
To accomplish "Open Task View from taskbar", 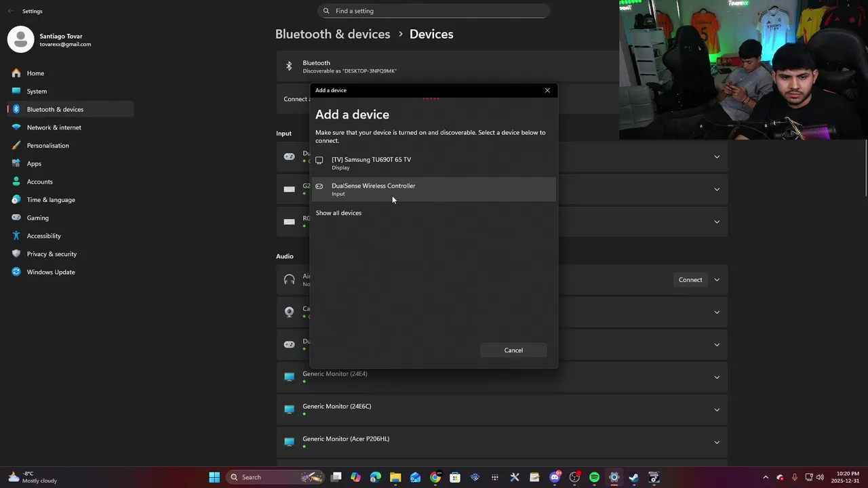I will tap(336, 477).
